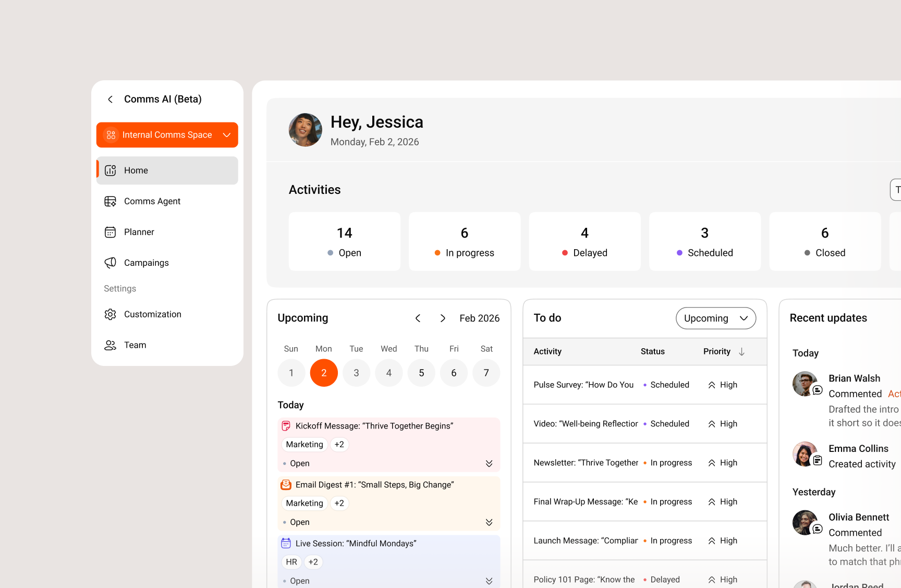Viewport: 901px width, 588px height.
Task: Select the Team icon in sidebar
Action: tap(110, 345)
